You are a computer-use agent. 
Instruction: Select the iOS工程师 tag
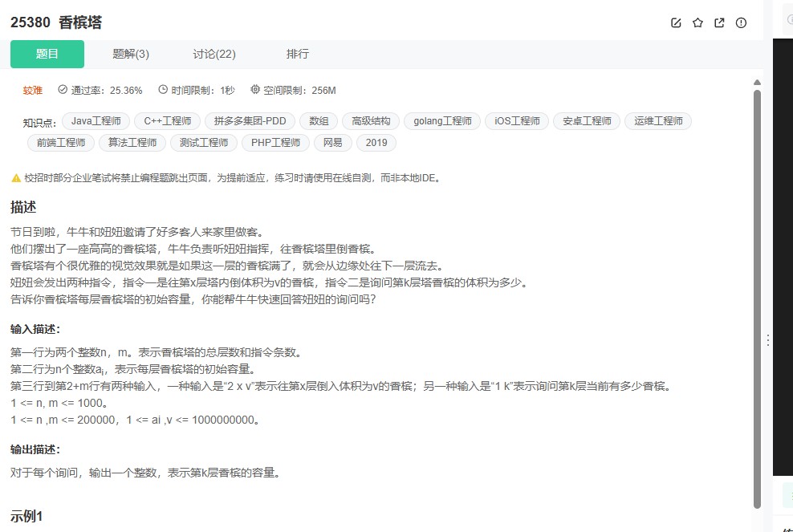517,121
